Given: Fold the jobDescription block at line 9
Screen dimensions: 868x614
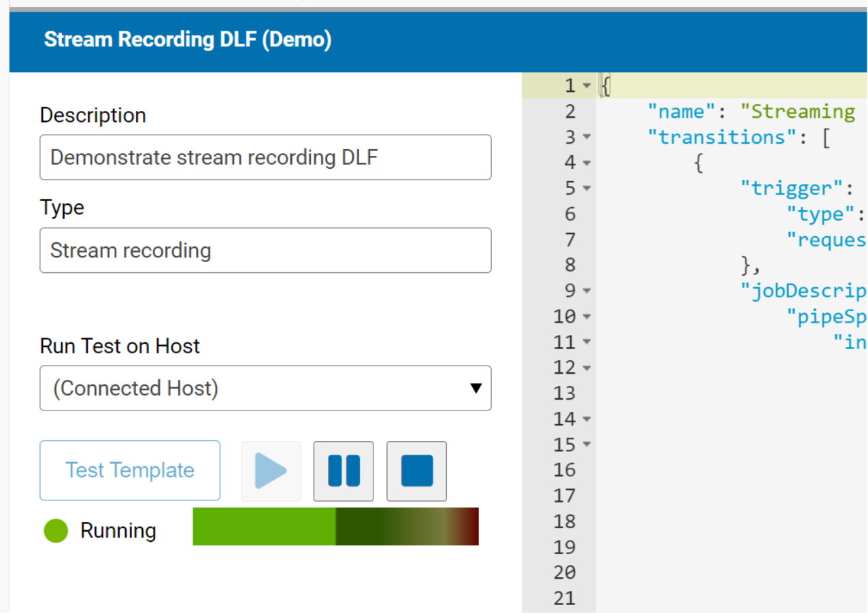Looking at the screenshot, I should click(x=586, y=291).
